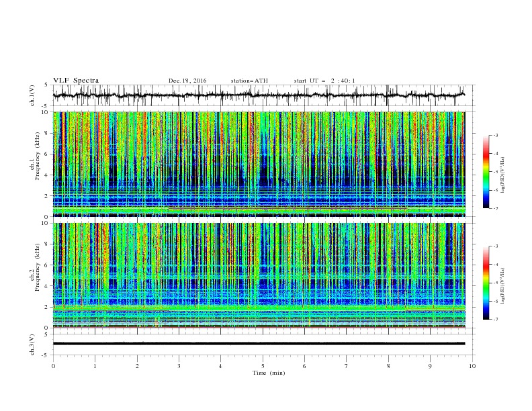Click the "2" label on the time axis
The width and height of the screenshot is (532, 411).
[x=137, y=366]
